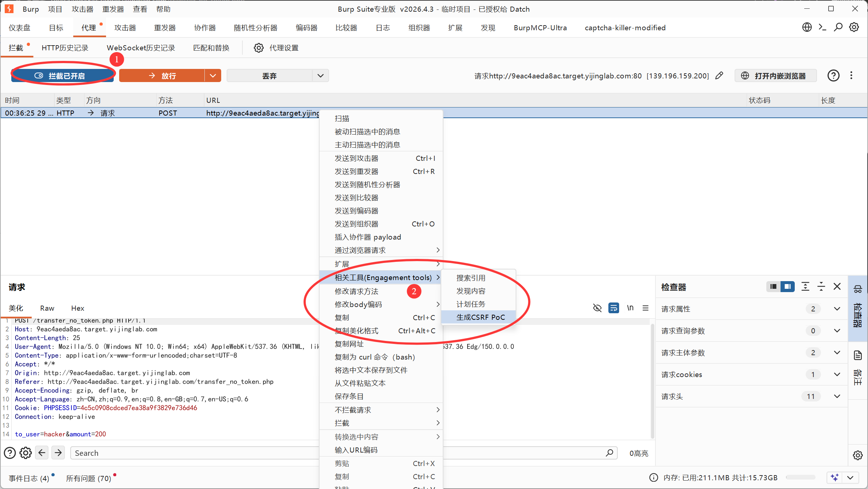Open 代理设置 proxy settings gear
The image size is (868, 489).
pos(259,48)
